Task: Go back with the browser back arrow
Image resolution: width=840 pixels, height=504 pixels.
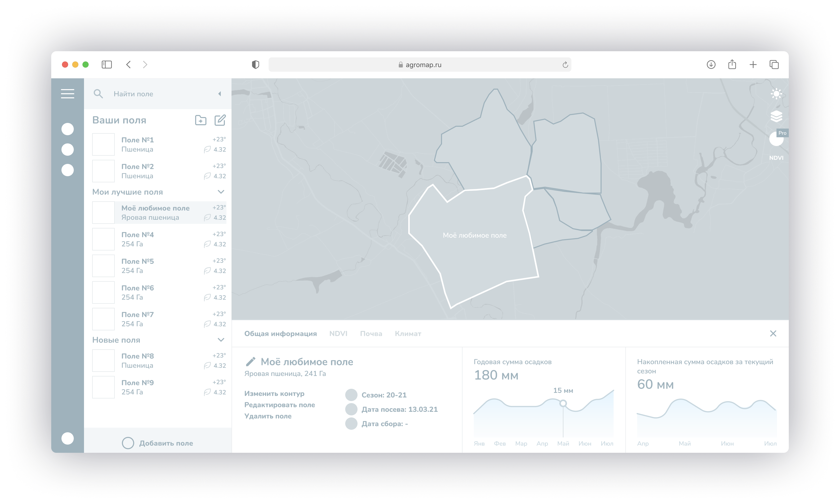Action: [128, 65]
